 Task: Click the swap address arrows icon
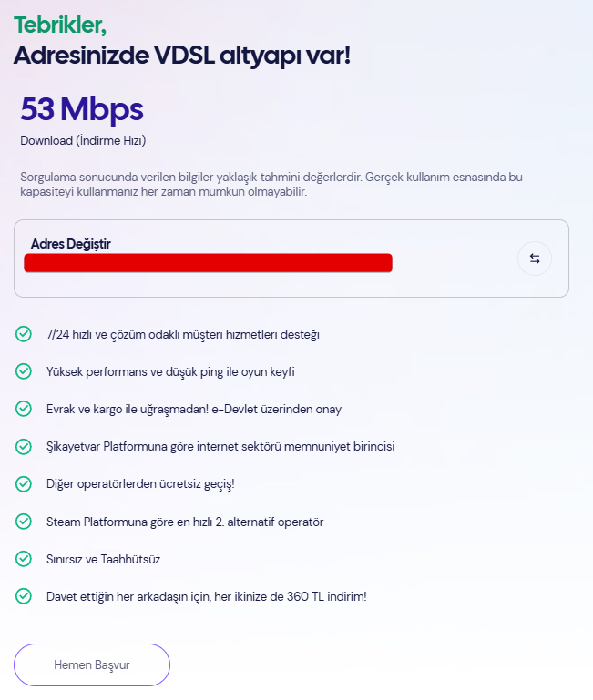(x=535, y=259)
